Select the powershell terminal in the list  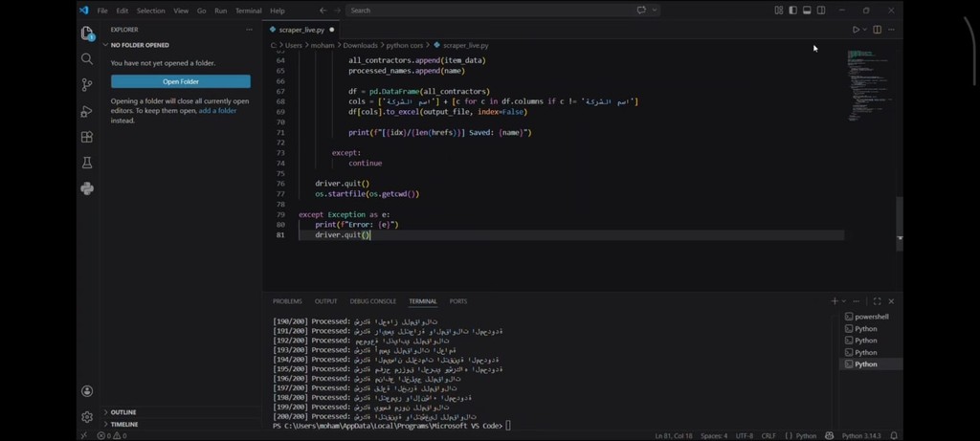871,317
